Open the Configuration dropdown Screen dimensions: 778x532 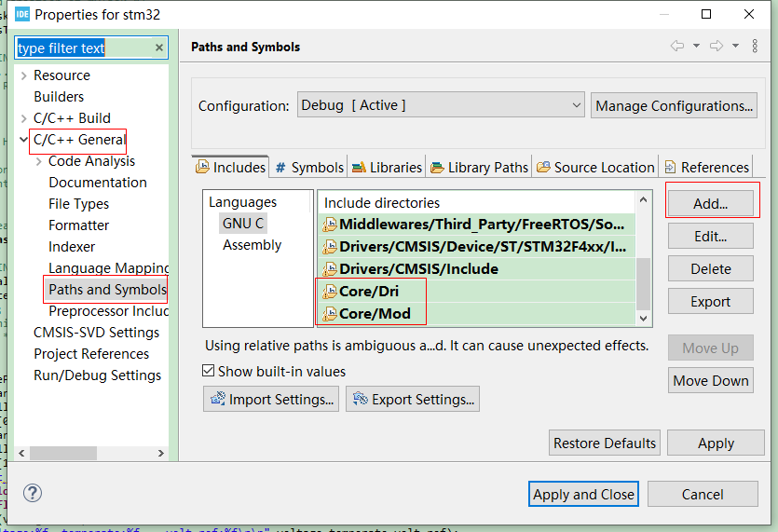tap(441, 105)
